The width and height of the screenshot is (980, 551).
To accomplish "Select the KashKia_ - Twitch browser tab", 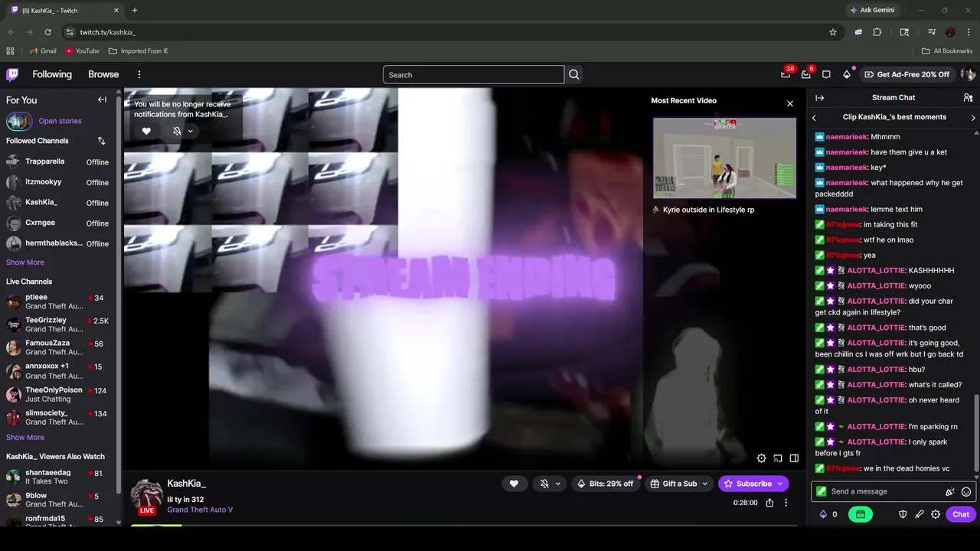I will [x=64, y=11].
